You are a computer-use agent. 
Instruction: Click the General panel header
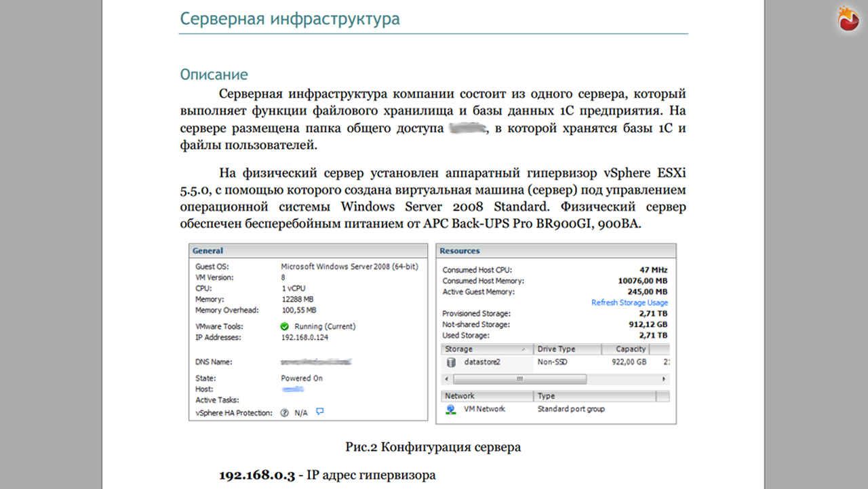[x=309, y=250]
